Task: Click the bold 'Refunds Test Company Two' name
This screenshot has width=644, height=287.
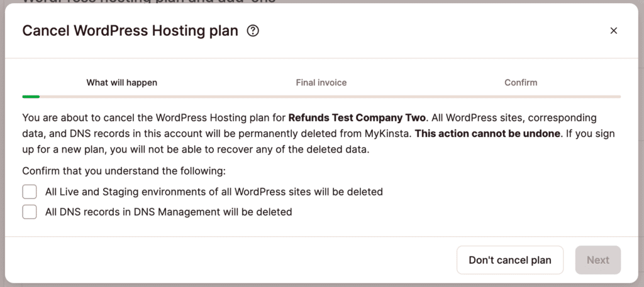Action: coord(357,117)
